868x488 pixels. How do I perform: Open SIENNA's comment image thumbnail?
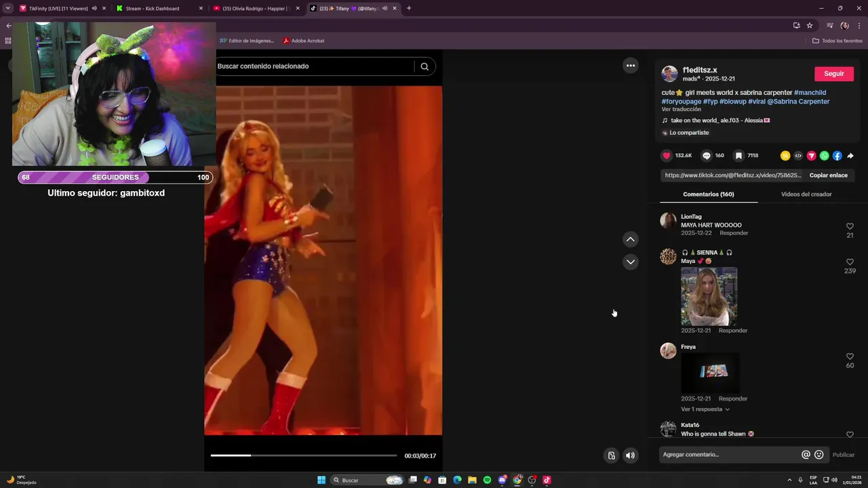[709, 296]
